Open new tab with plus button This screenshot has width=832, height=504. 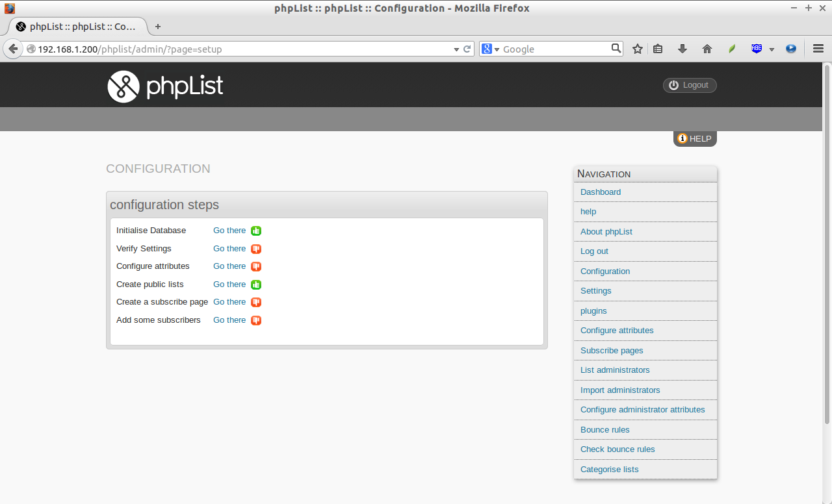pos(157,27)
